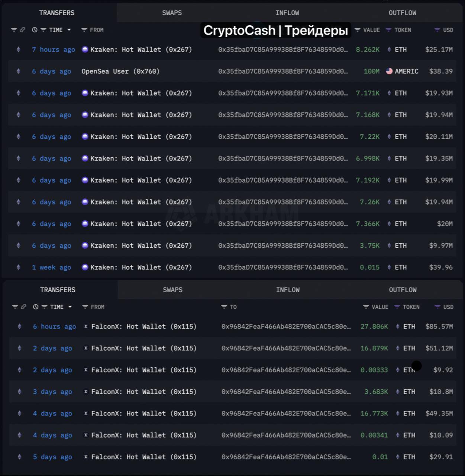Click the FalconX logo icon in the 6 hours ago row
This screenshot has width=465, height=476.
[x=86, y=326]
